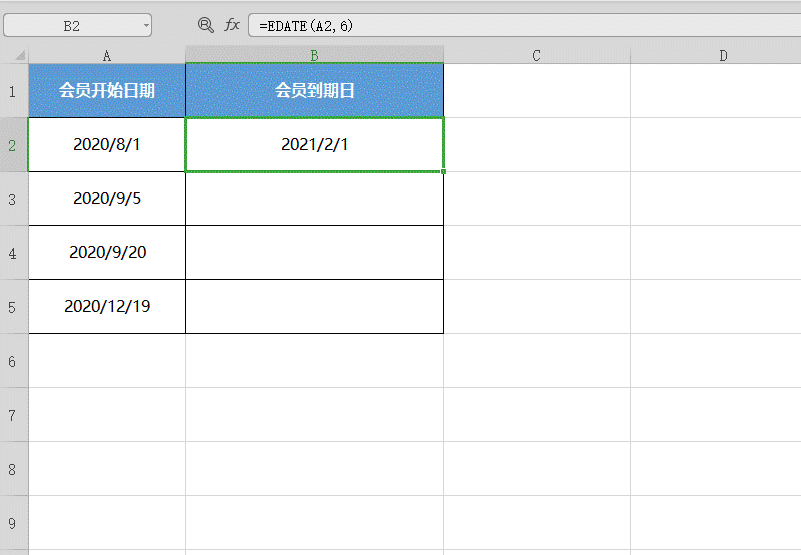Select row 4 header
Screen dimensions: 801x555
tap(14, 253)
